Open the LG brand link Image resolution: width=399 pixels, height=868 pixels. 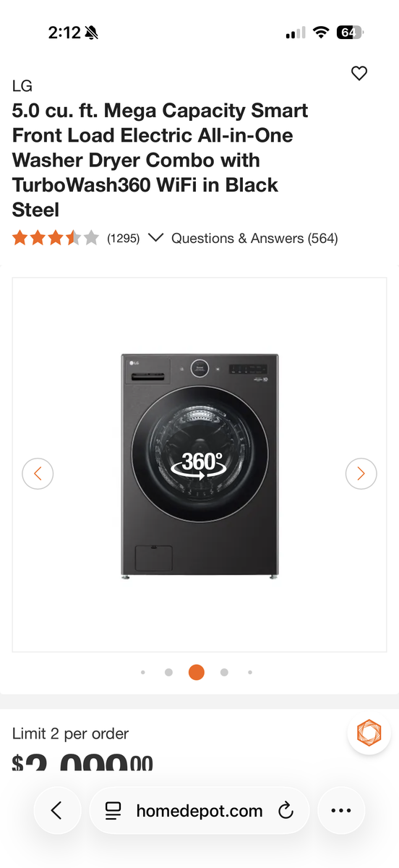[22, 86]
